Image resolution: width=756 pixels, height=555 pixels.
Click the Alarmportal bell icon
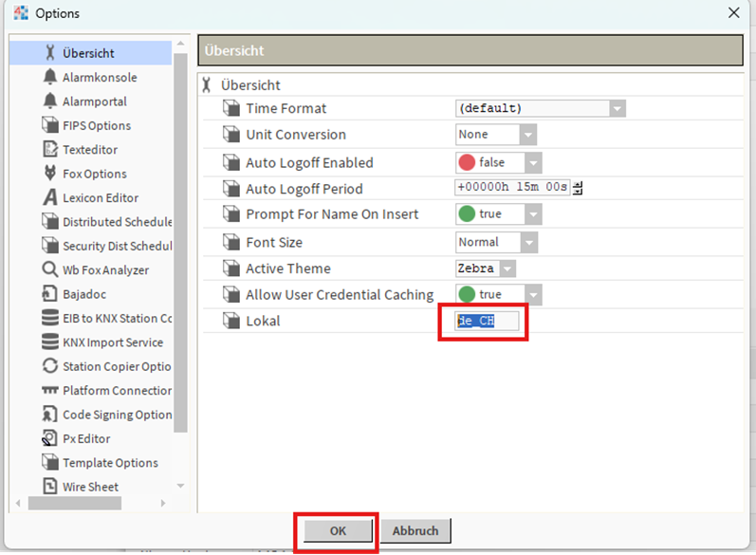pos(49,101)
